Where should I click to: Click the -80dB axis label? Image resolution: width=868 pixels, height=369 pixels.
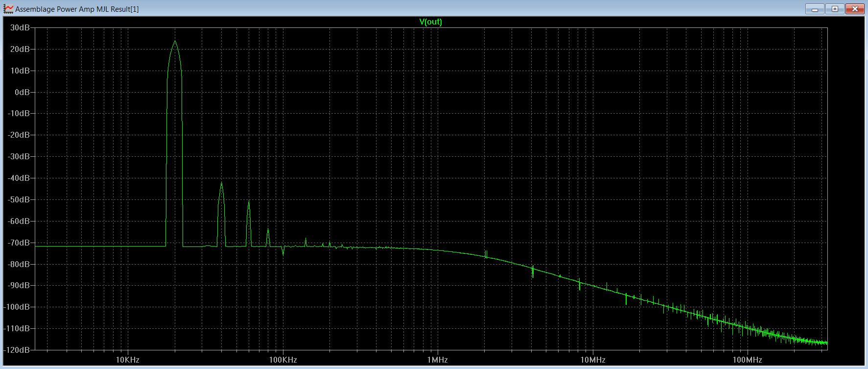pos(19,265)
